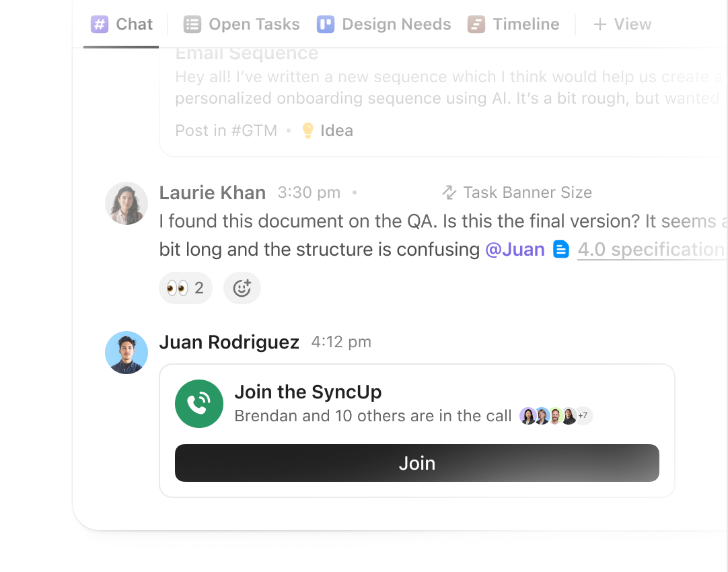Image resolution: width=728 pixels, height=572 pixels.
Task: Toggle the eyes emoji reaction
Action: tap(185, 288)
